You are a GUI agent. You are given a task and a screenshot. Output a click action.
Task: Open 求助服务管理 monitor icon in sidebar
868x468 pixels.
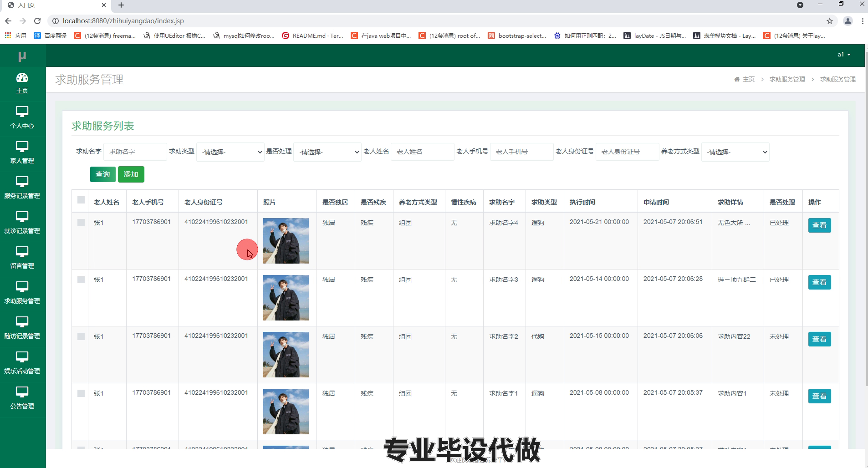22,287
